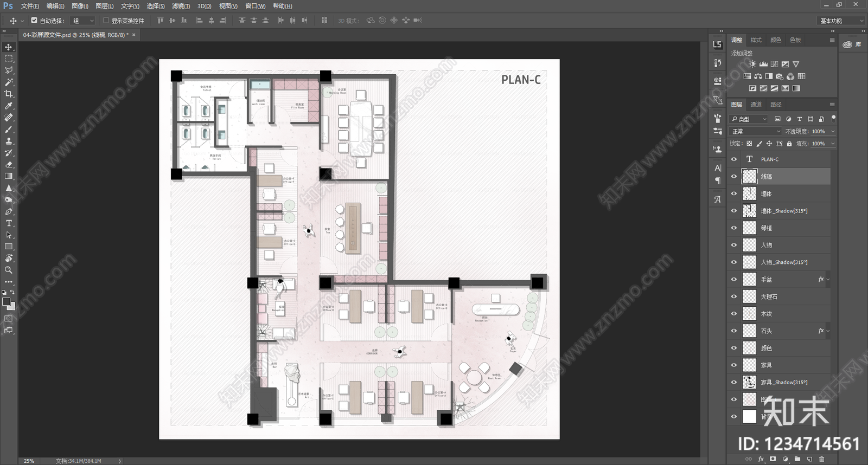Switch to the 色板 tab
This screenshot has height=465, width=868.
(795, 40)
